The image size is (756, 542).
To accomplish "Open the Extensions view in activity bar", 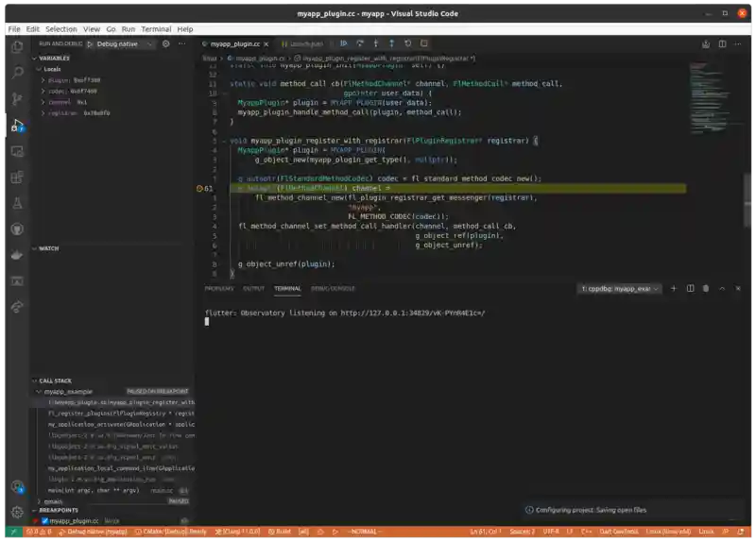I will coord(17,177).
